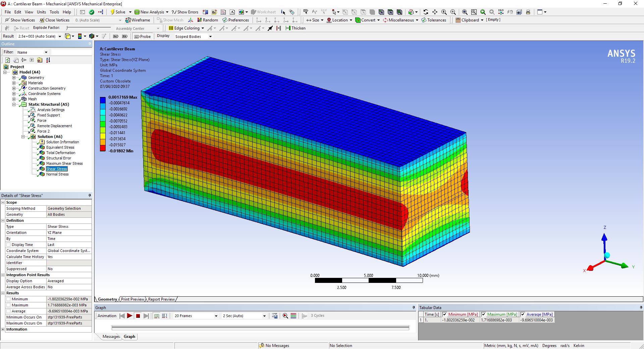Collapse the Definition section in Details
This screenshot has height=349, width=644.
3,221
